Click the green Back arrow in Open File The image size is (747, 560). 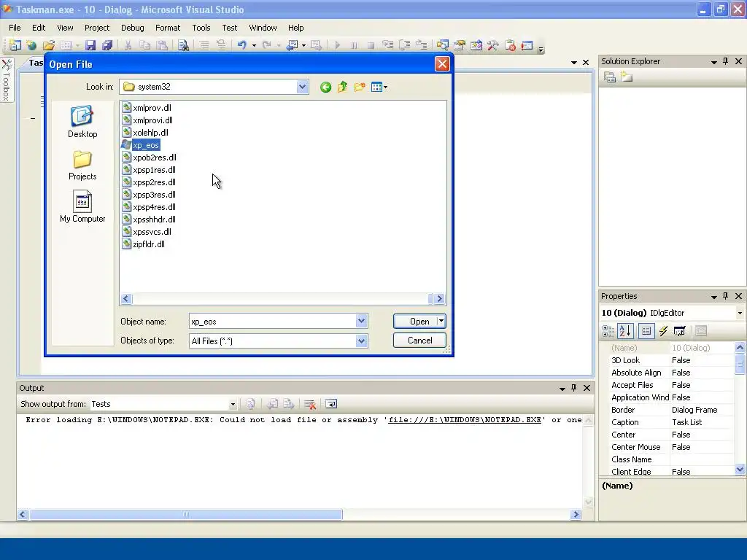[325, 87]
